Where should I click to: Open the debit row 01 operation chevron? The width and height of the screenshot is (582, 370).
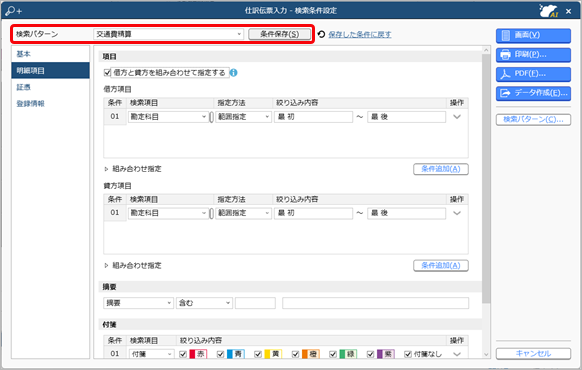[457, 117]
